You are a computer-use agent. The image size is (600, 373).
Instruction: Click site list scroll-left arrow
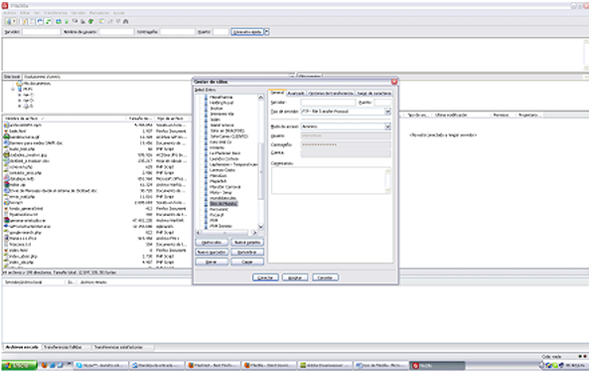pyautogui.click(x=198, y=233)
